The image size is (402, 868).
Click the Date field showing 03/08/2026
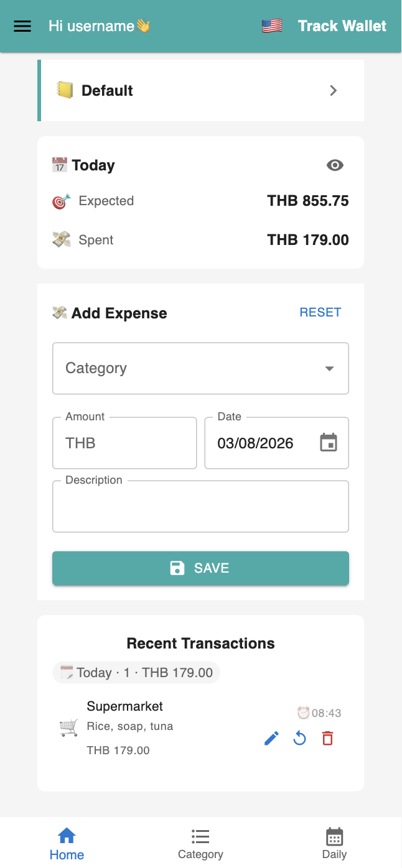pyautogui.click(x=255, y=443)
